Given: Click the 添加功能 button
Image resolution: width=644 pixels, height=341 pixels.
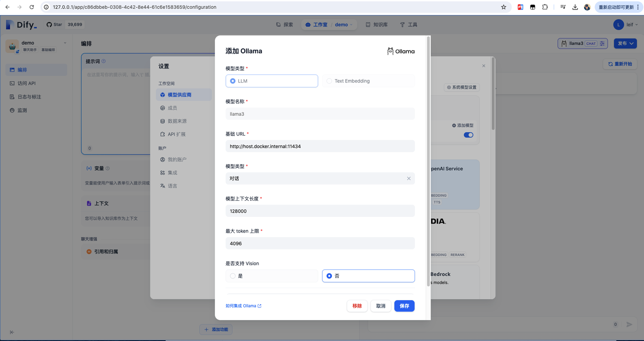Looking at the screenshot, I should 216,330.
